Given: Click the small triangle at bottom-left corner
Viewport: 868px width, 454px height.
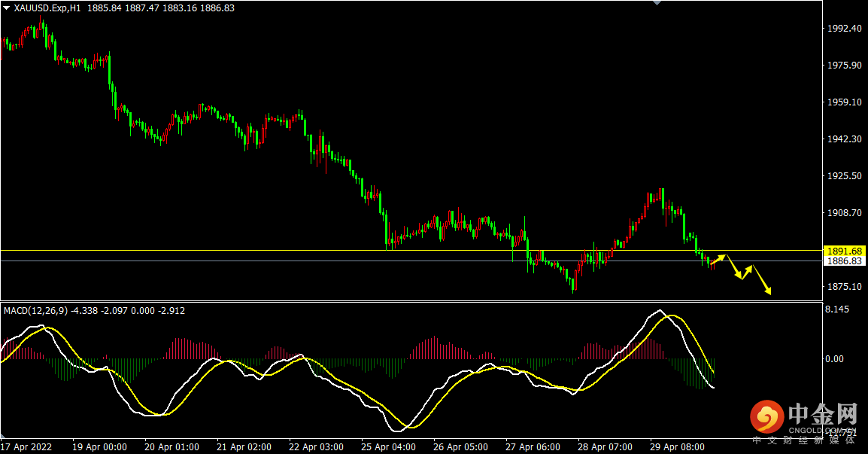Looking at the screenshot, I should coord(3,436).
